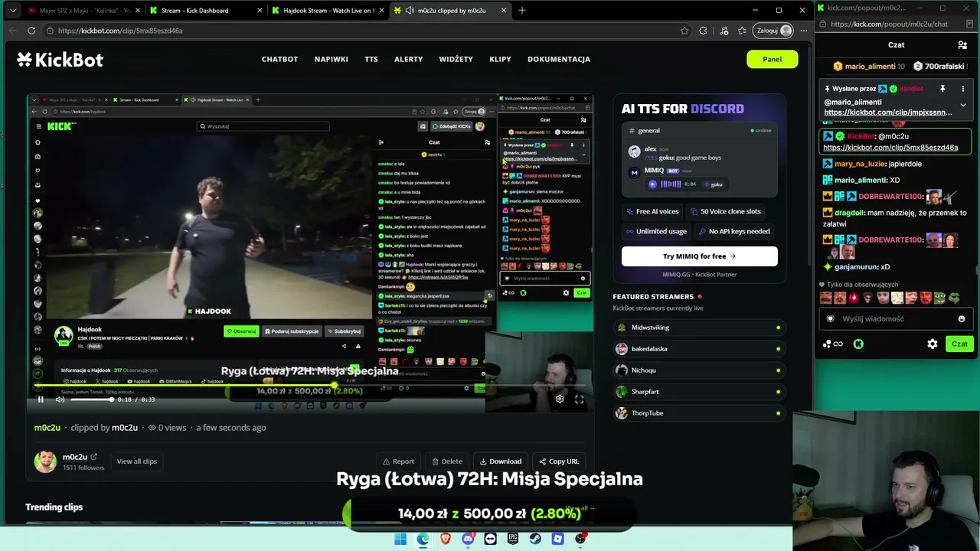Delete the clip
The width and height of the screenshot is (980, 551).
pyautogui.click(x=446, y=461)
